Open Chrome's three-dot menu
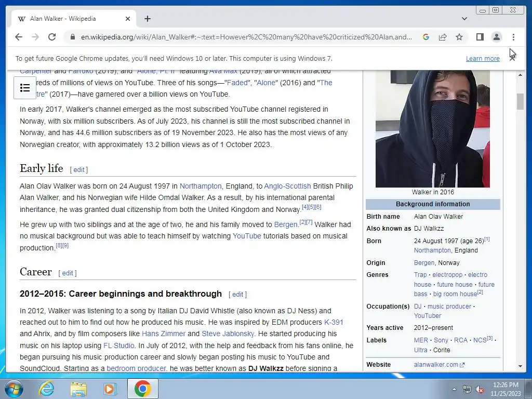The width and height of the screenshot is (532, 399). coord(513,37)
